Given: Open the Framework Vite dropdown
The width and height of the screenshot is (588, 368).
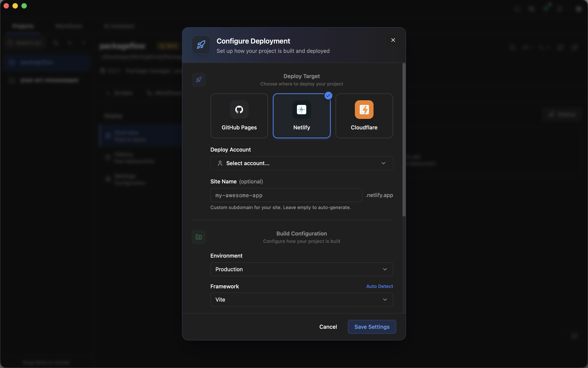Looking at the screenshot, I should (302, 300).
